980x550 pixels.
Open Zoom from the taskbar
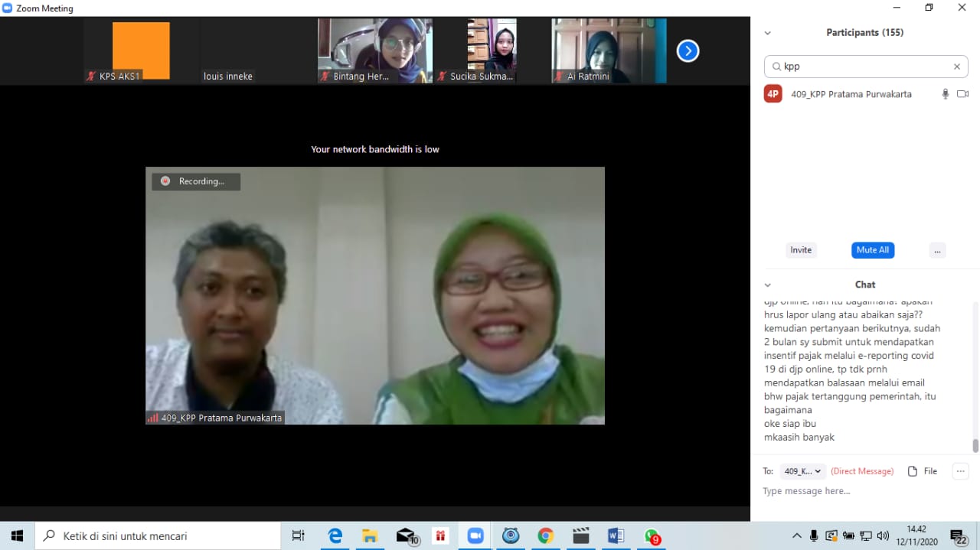pyautogui.click(x=475, y=536)
